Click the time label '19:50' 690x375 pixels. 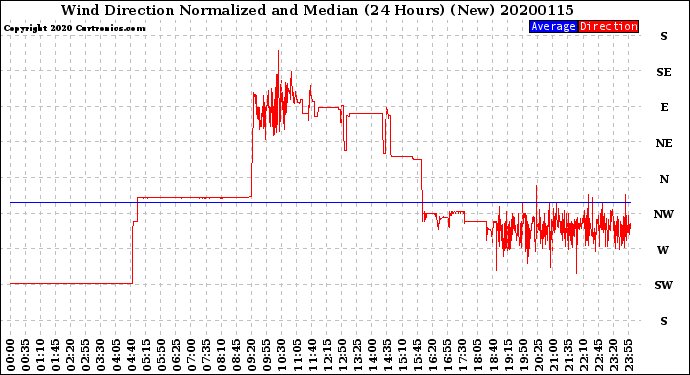click(x=522, y=355)
